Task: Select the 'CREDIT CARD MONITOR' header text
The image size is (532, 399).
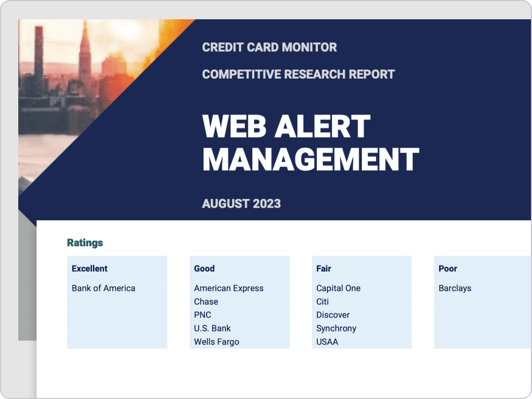Action: pyautogui.click(x=270, y=47)
